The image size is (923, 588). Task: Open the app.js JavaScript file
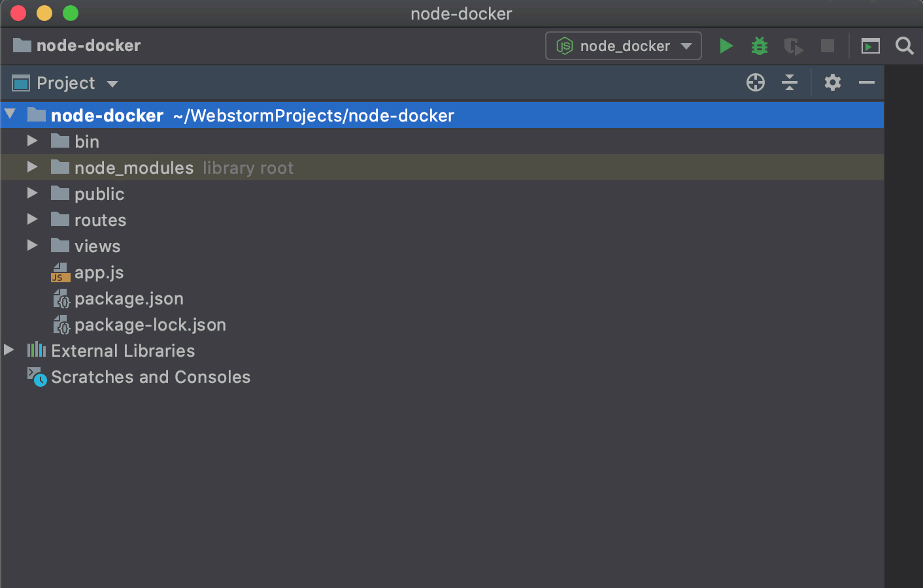[99, 272]
